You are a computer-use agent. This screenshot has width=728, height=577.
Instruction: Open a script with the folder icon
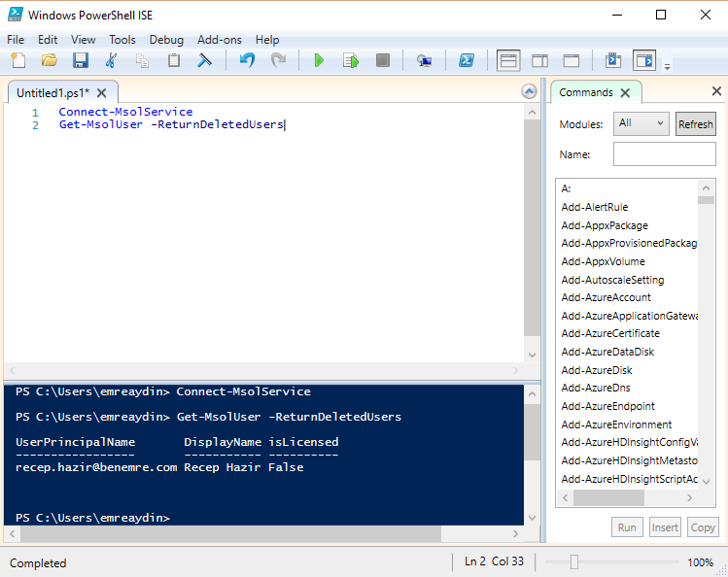pyautogui.click(x=50, y=60)
